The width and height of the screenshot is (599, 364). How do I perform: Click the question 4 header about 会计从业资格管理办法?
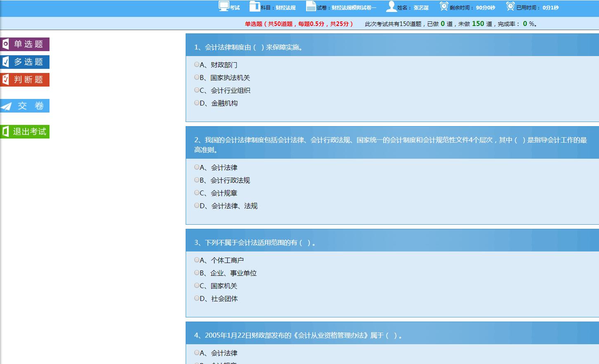(x=298, y=335)
